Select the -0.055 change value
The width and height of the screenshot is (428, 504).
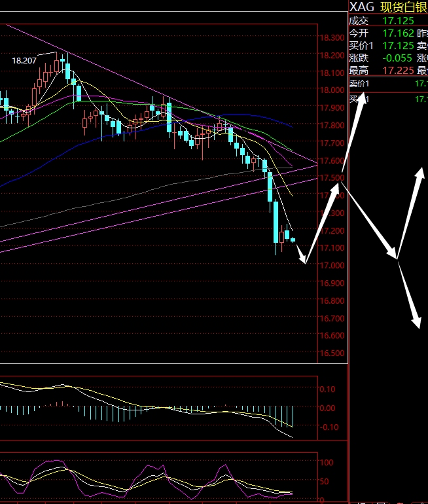point(397,58)
